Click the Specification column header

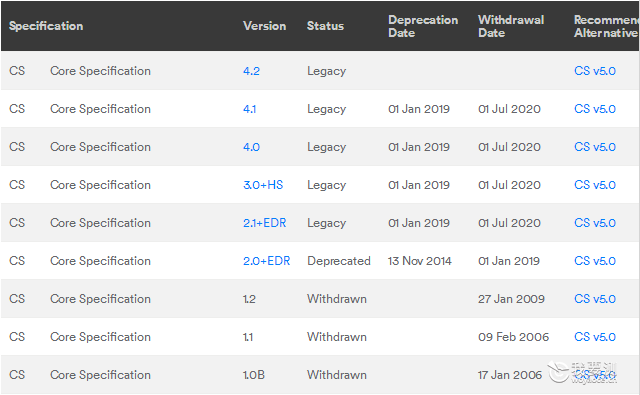click(x=46, y=26)
